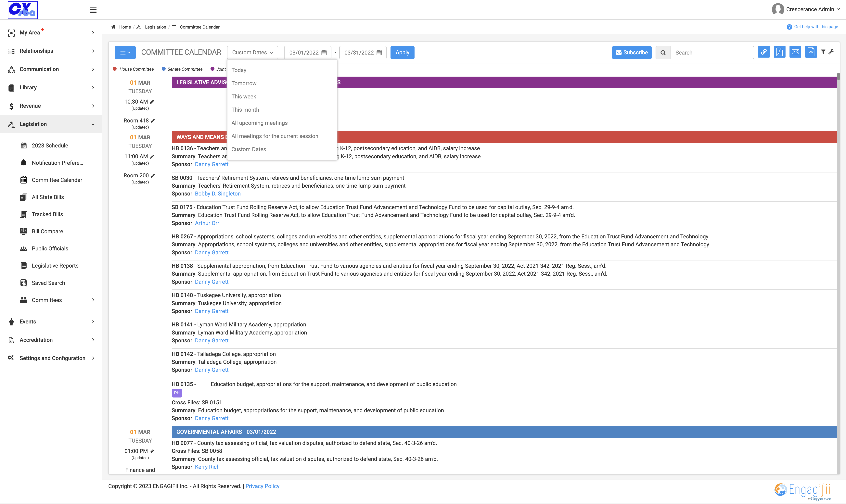The image size is (846, 504).
Task: Open sponsor Arthur Orr link
Action: pos(207,223)
